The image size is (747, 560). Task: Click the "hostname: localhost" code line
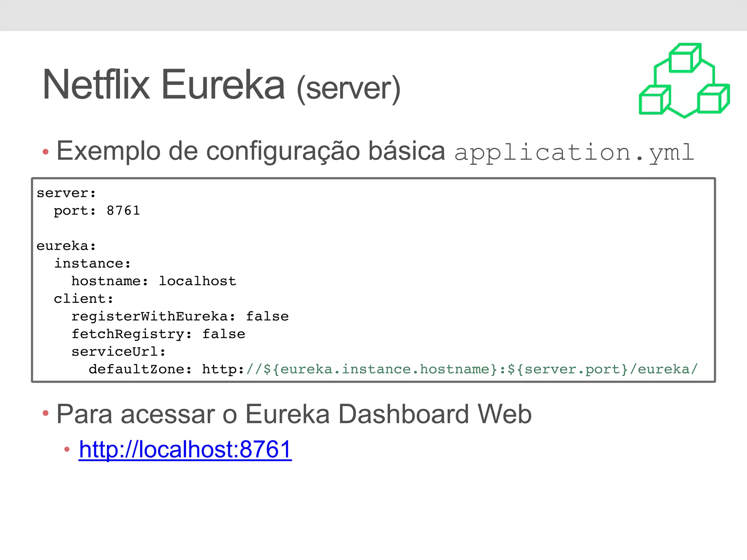pyautogui.click(x=154, y=281)
